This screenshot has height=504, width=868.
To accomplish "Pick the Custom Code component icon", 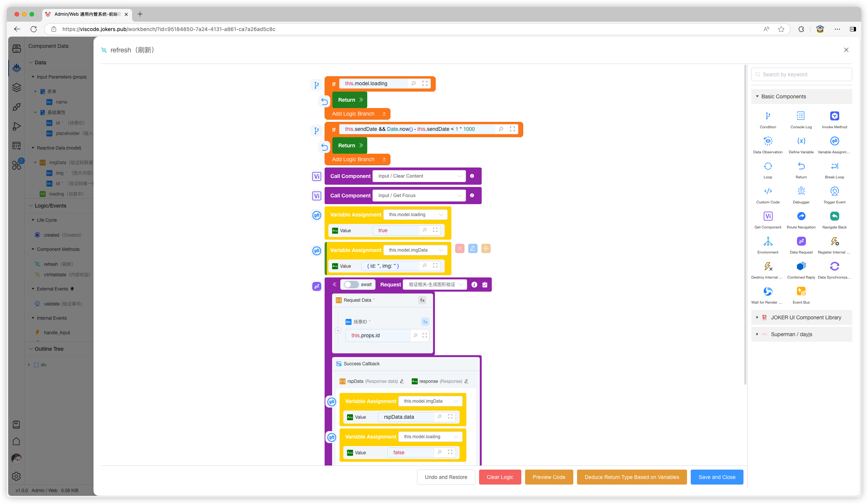I will [x=767, y=191].
